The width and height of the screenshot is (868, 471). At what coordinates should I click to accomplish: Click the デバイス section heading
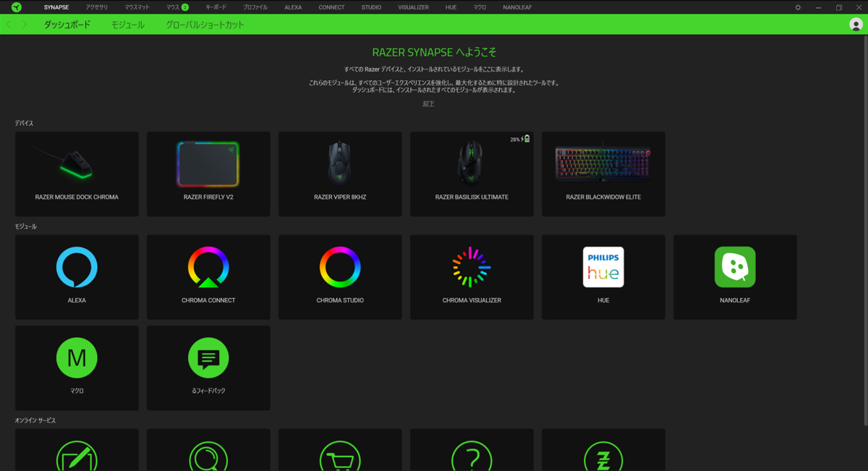(x=24, y=123)
